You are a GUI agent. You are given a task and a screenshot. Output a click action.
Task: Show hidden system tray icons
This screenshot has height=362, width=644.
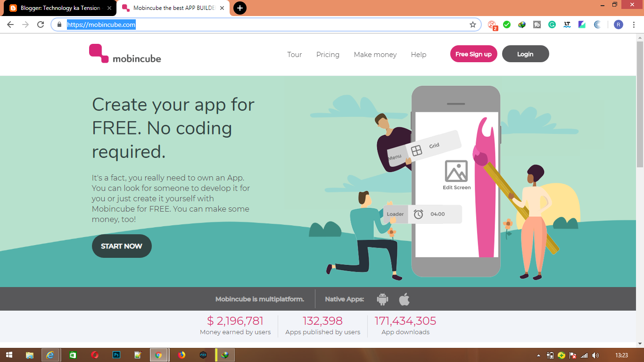pyautogui.click(x=539, y=355)
